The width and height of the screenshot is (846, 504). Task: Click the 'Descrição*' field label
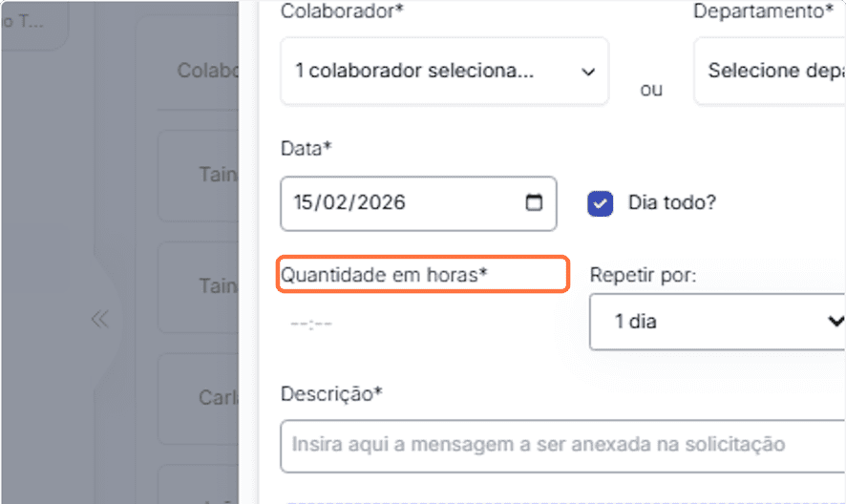click(331, 393)
